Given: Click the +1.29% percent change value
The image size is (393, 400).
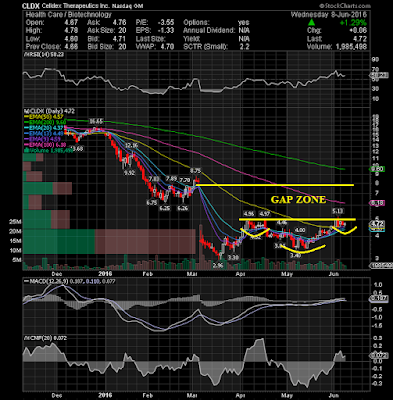Looking at the screenshot, I should click(353, 23).
